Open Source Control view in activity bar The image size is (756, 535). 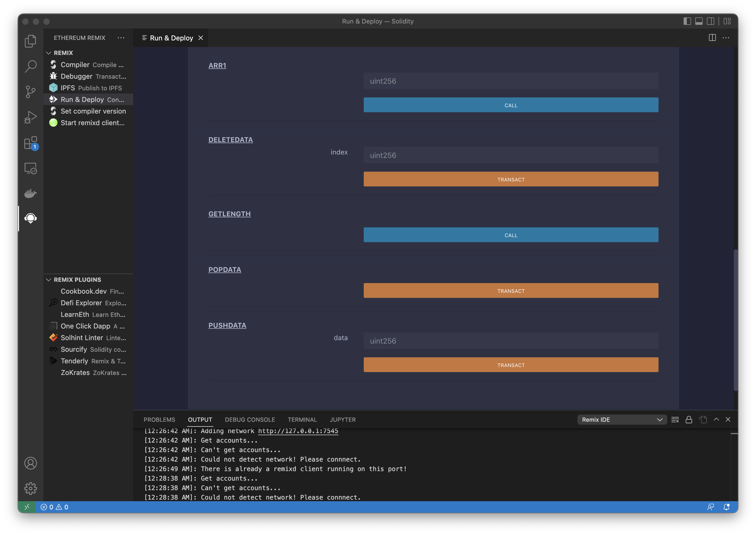tap(30, 92)
